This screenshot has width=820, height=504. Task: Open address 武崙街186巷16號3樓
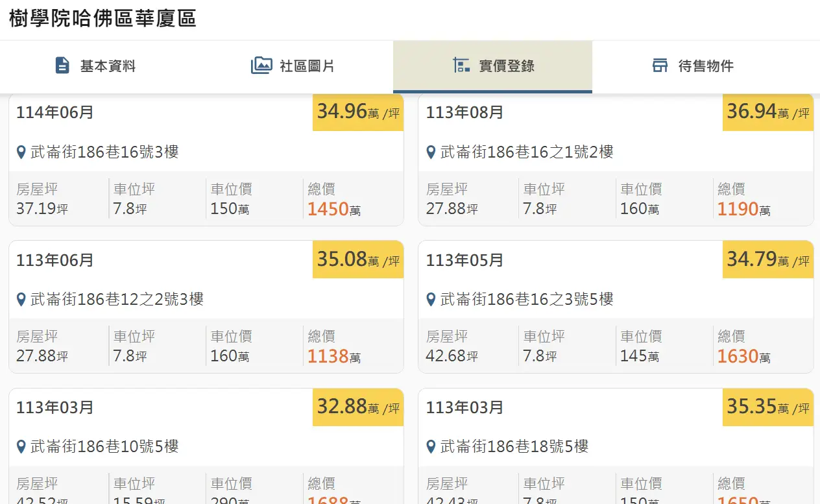pyautogui.click(x=104, y=152)
